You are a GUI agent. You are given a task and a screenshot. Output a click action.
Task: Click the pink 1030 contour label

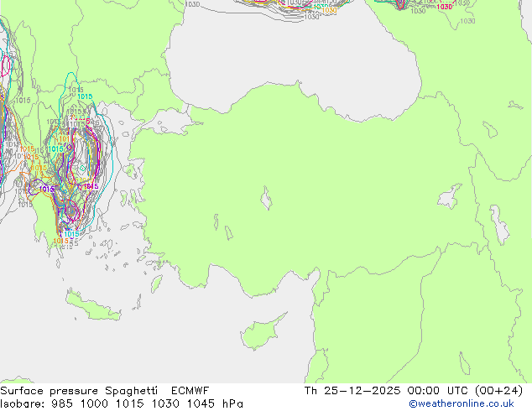tap(445, 7)
